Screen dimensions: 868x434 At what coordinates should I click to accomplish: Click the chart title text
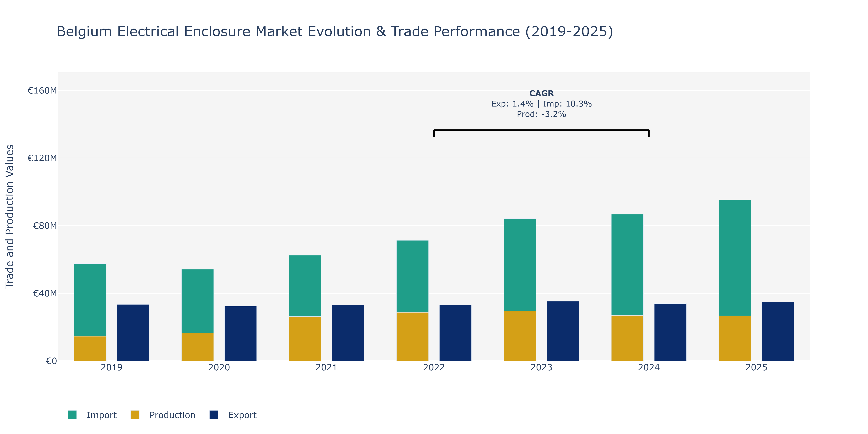[x=335, y=31]
